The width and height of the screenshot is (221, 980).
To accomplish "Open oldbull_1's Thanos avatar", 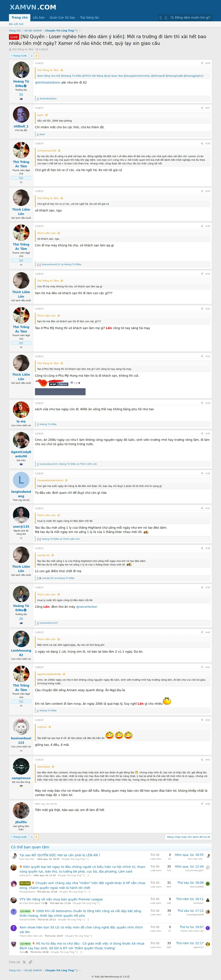I will (x=21, y=115).
